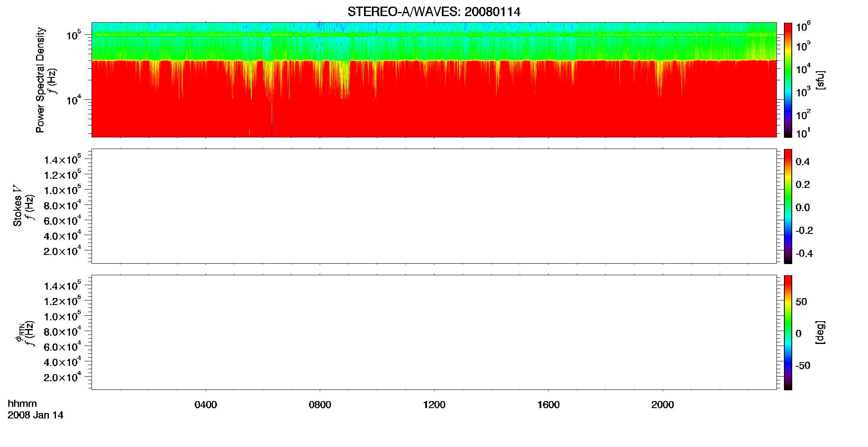Screen dimensions: 868x447
Task: Click the 1.0×10^5 tick on the φ RTN axis
Action: coord(63,315)
